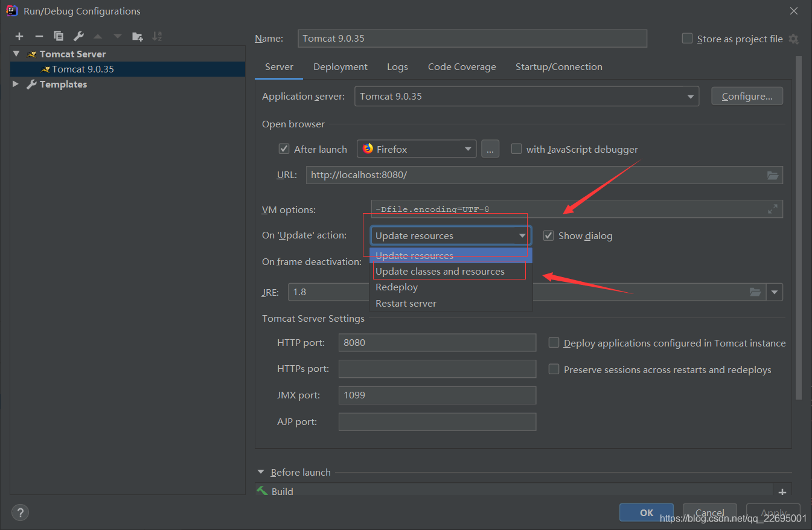This screenshot has height=530, width=812.
Task: Collapse the Before launch section
Action: pos(261,472)
